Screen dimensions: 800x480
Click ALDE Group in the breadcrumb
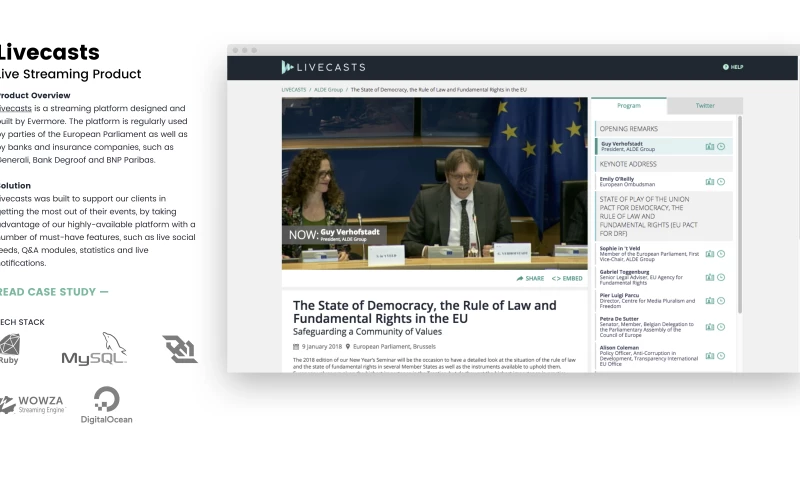328,90
